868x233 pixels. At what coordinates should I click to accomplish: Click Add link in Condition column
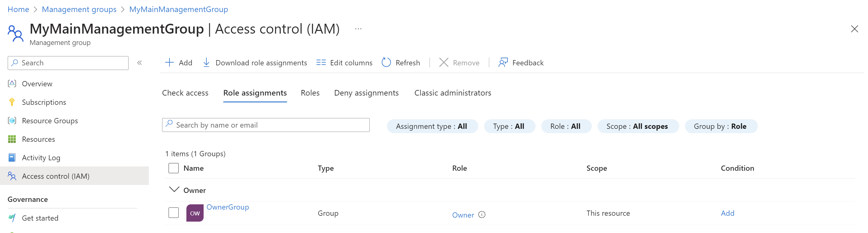click(727, 213)
